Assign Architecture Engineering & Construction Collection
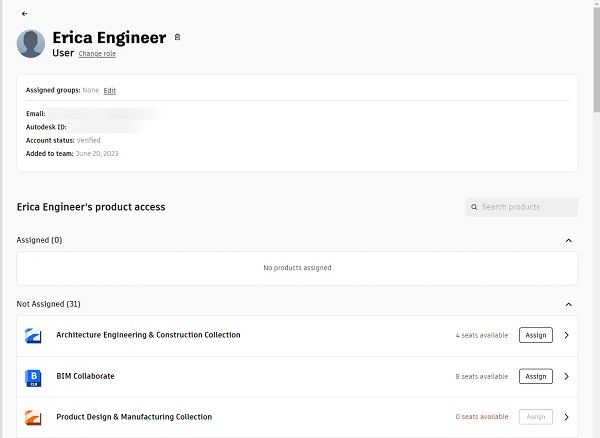Screen dimensions: 600x438 [536, 335]
